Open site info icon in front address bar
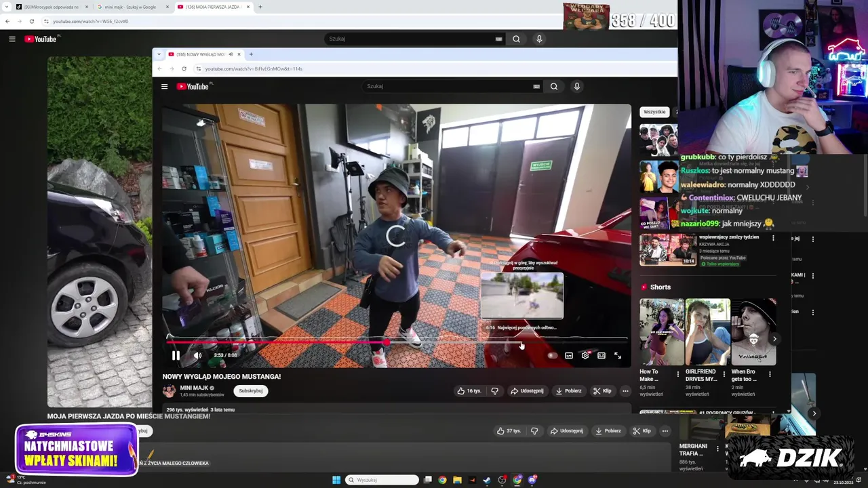868x488 pixels. [198, 68]
